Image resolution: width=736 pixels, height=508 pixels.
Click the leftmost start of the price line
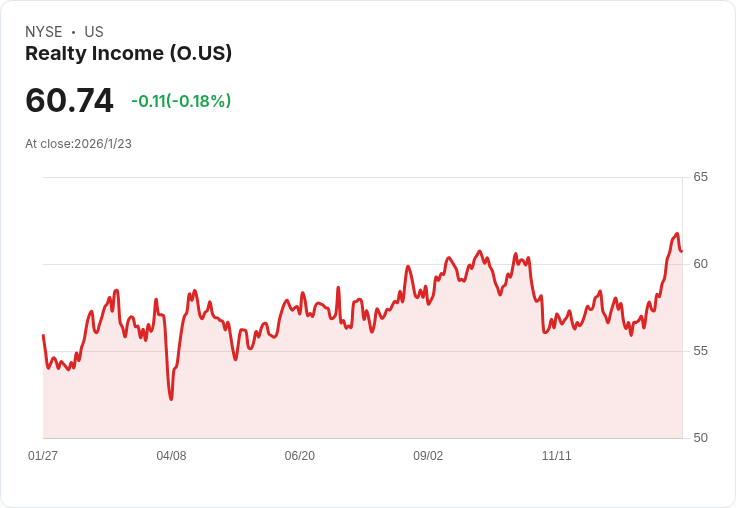tap(43, 335)
